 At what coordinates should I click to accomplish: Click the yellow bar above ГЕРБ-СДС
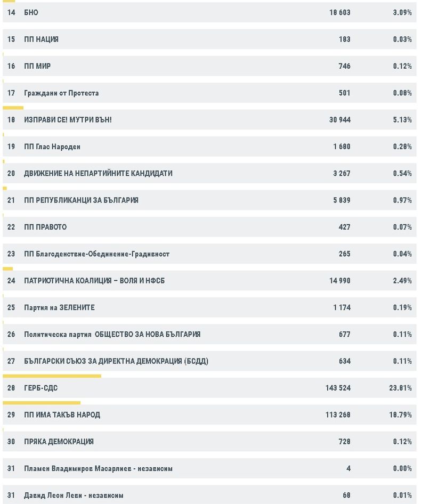point(52,376)
